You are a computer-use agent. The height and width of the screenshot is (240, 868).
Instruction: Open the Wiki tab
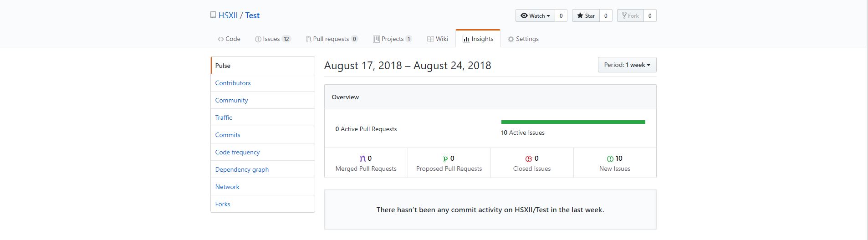click(x=437, y=39)
